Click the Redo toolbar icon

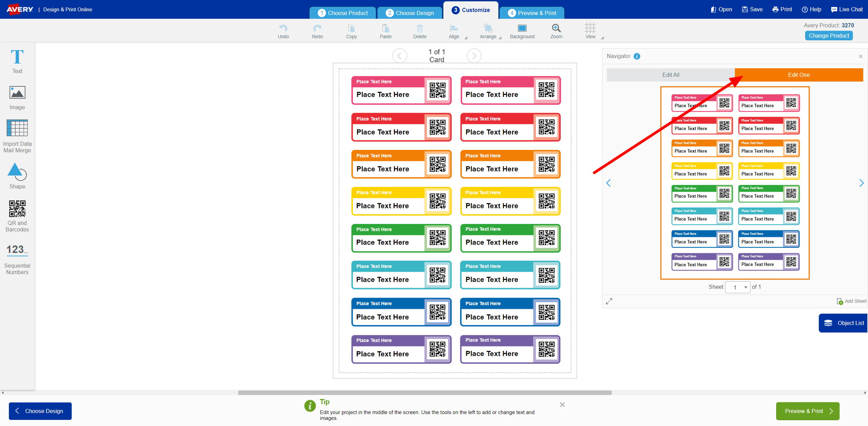click(317, 31)
